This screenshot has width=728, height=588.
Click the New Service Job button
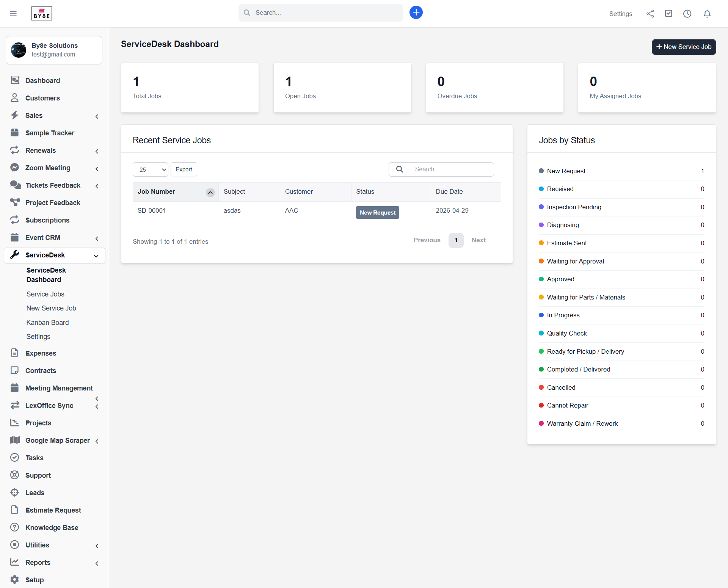pyautogui.click(x=683, y=47)
